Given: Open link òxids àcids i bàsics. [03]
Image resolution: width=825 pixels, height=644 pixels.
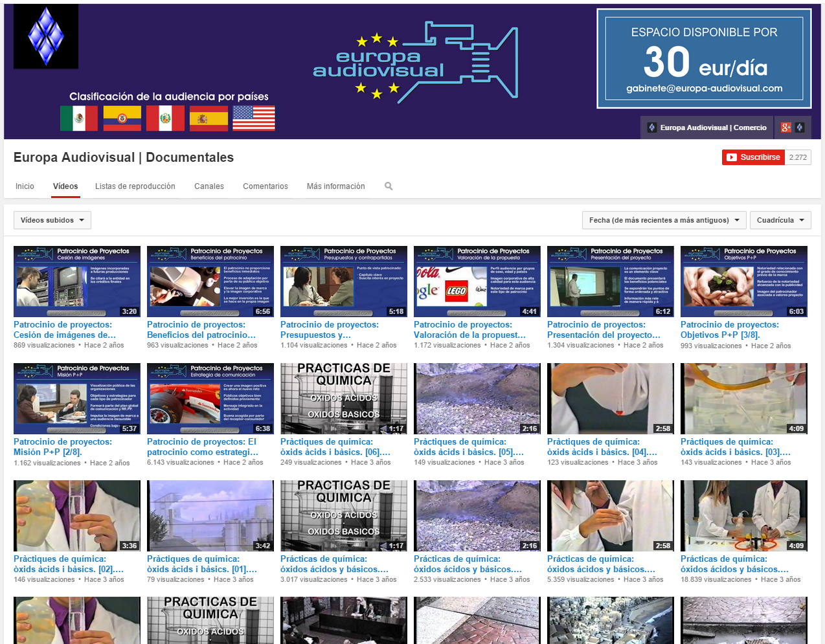Looking at the screenshot, I should [736, 447].
